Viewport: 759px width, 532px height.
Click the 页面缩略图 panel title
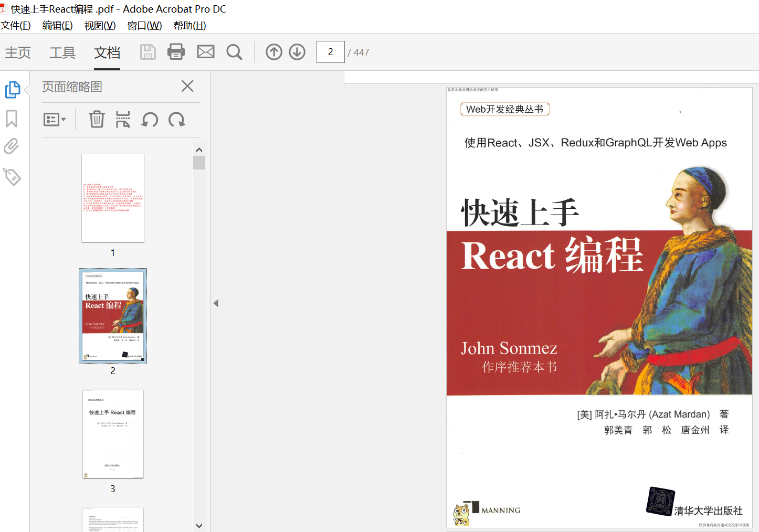[72, 87]
